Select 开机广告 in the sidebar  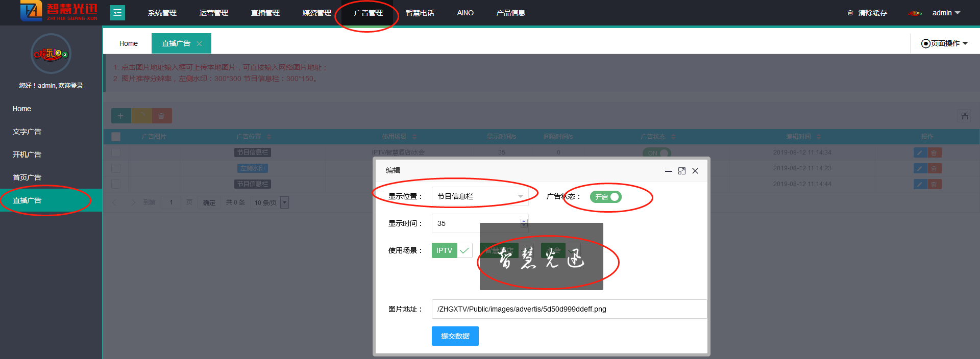[x=27, y=155]
